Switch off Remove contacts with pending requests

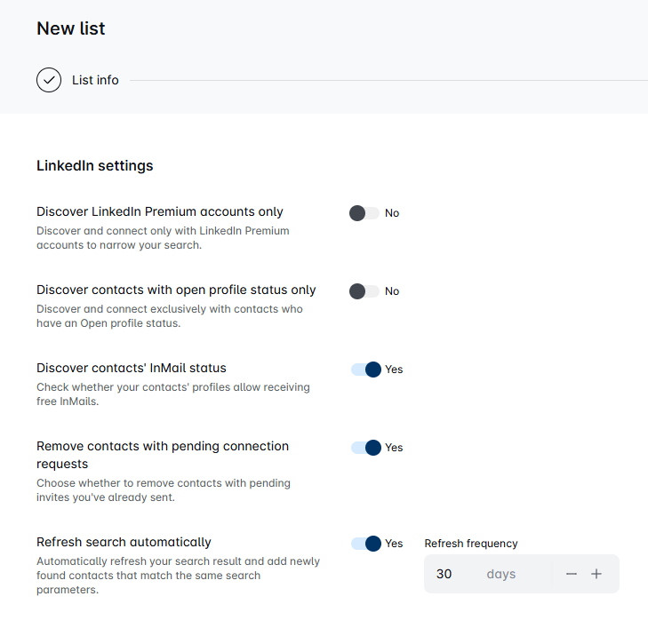pos(366,448)
